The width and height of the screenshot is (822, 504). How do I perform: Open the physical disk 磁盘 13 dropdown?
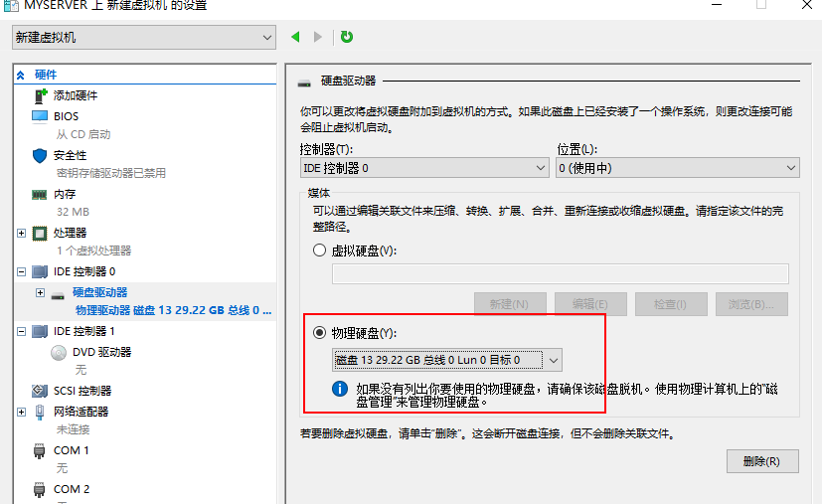[447, 360]
